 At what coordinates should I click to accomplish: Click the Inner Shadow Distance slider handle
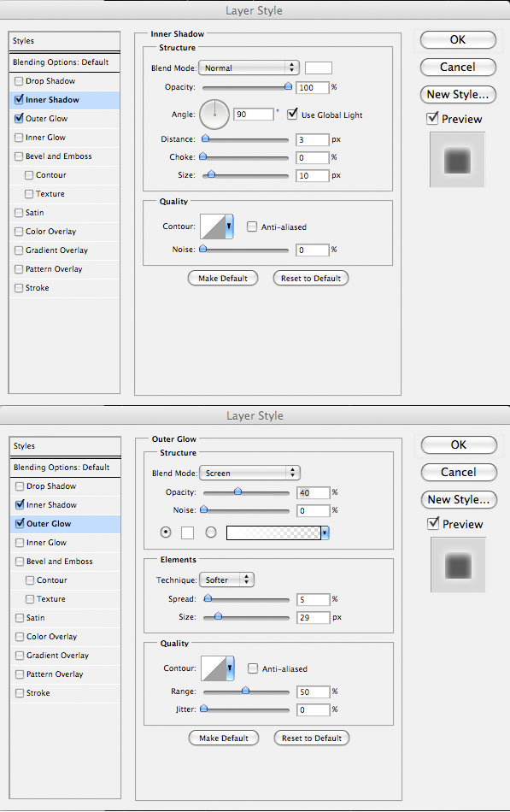[x=206, y=138]
